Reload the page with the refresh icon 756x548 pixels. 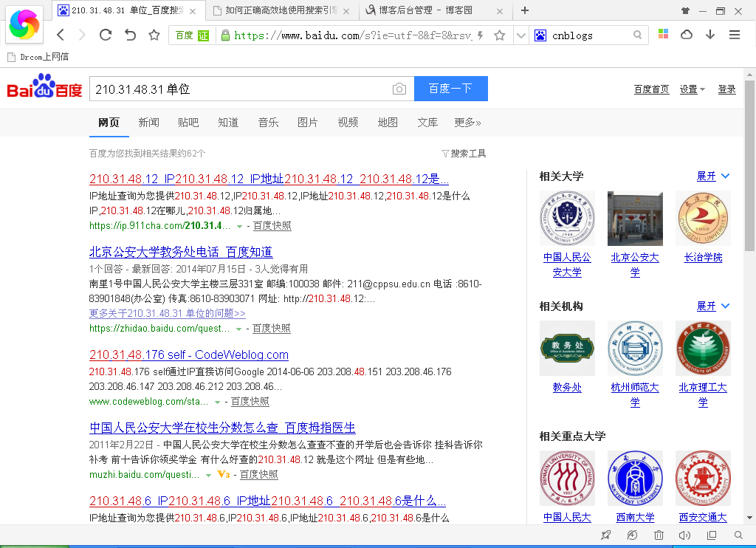click(106, 35)
